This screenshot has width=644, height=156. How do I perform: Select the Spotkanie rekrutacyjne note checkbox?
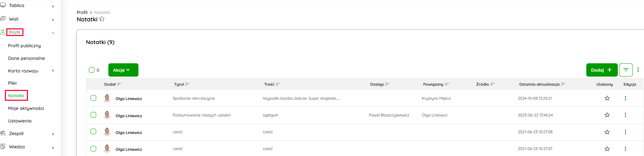point(93,98)
